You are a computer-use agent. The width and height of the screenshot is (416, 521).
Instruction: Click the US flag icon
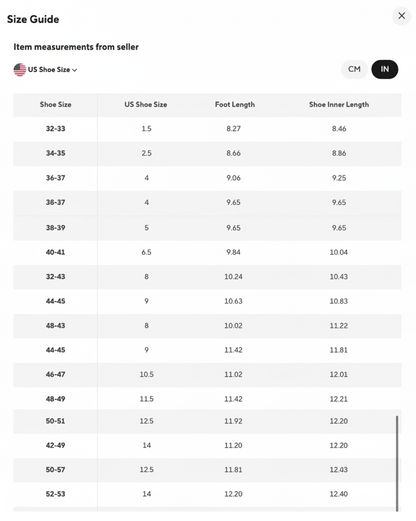(x=20, y=70)
